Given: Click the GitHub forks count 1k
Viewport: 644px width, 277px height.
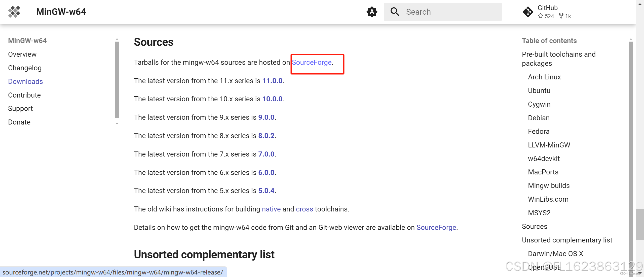Looking at the screenshot, I should 565,16.
